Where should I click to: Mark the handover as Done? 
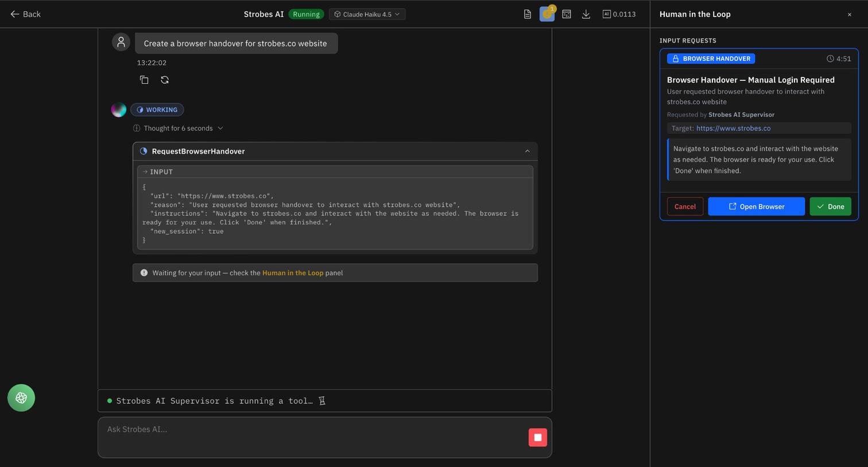(x=830, y=207)
